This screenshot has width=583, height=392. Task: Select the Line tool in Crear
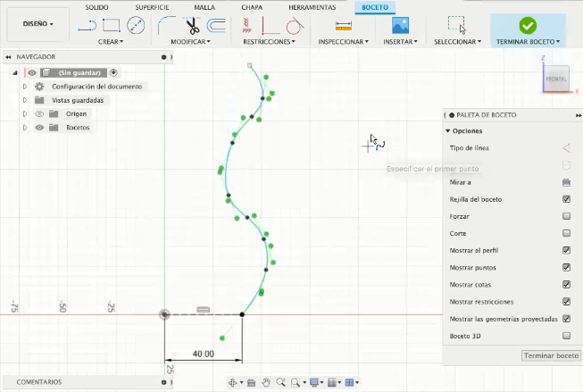click(87, 26)
